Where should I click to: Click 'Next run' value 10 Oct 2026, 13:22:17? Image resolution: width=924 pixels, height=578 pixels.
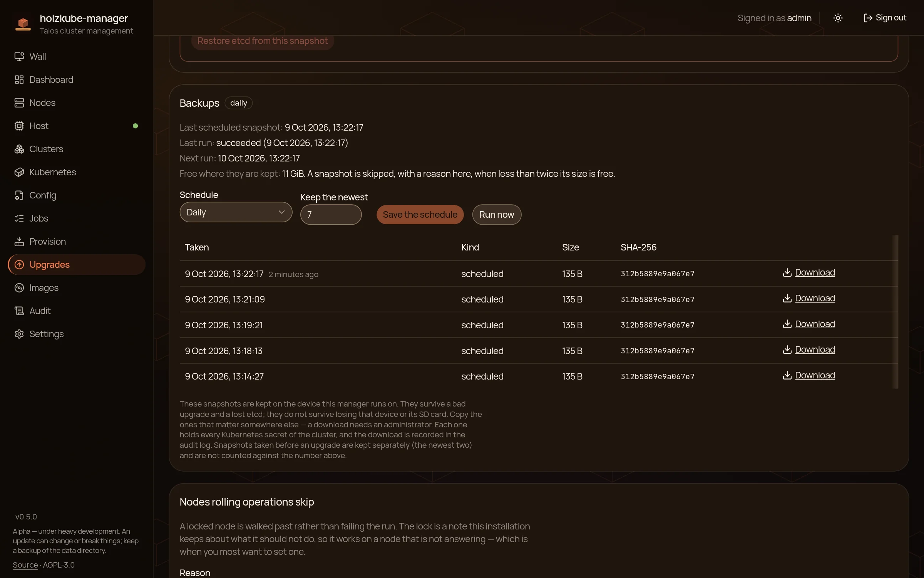(x=259, y=158)
